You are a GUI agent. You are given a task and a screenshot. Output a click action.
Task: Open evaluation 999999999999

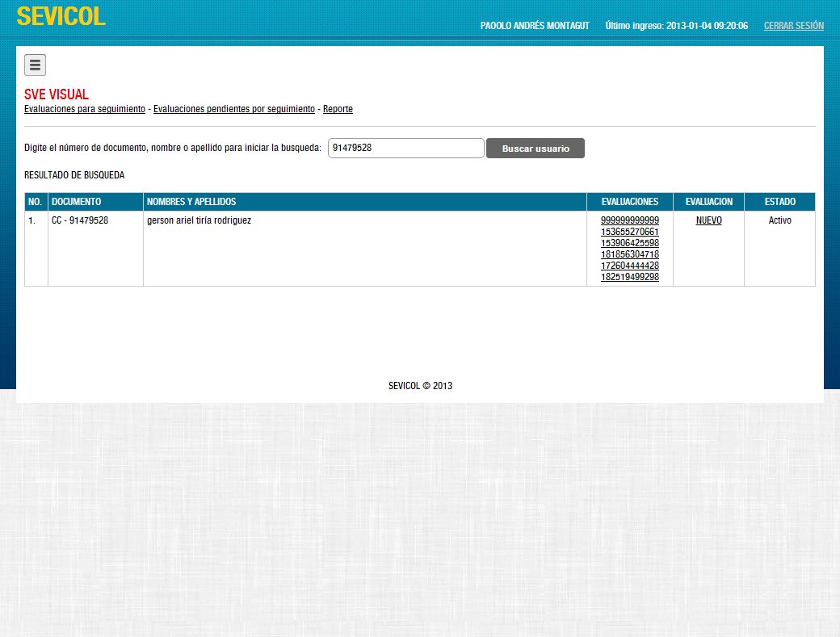pos(630,220)
